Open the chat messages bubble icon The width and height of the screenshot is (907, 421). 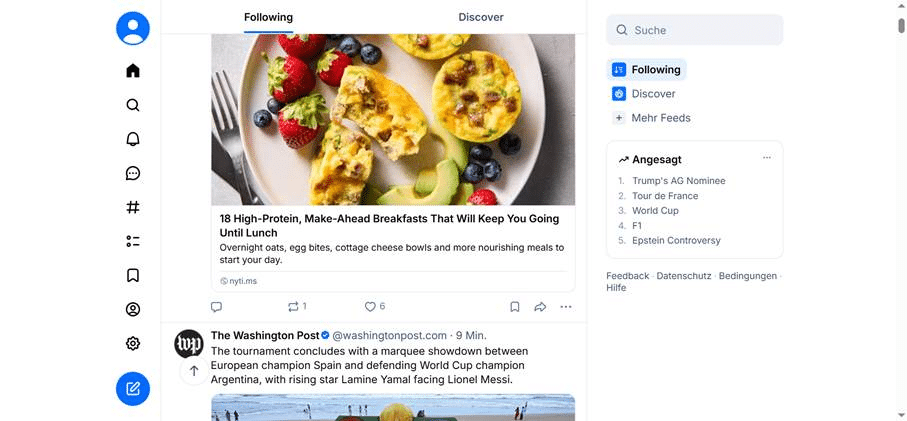132,173
